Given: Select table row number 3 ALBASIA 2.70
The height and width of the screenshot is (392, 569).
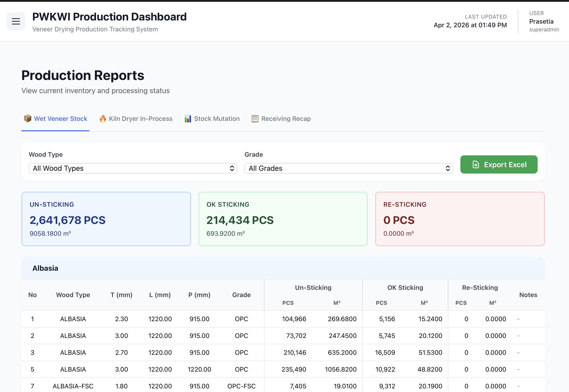Looking at the screenshot, I should pos(73,353).
